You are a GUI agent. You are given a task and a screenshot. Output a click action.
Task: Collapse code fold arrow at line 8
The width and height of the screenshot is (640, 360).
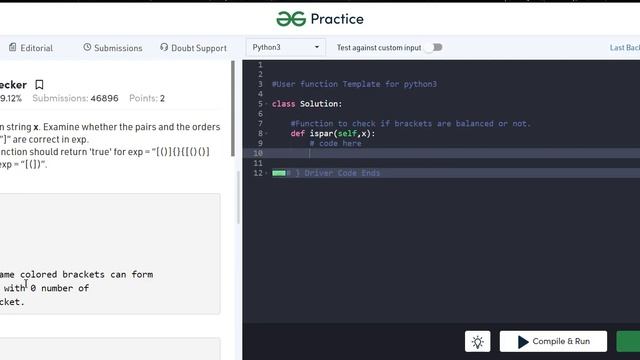tap(267, 133)
